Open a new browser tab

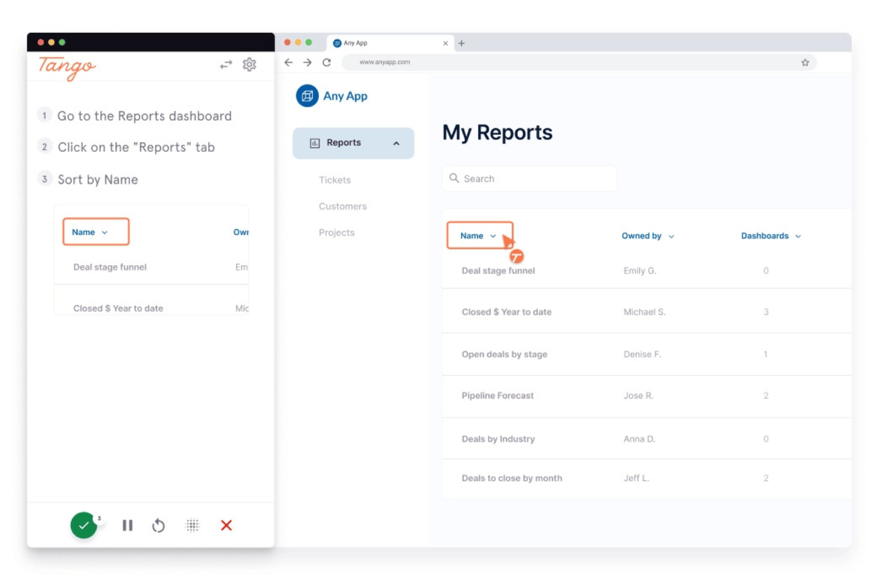coord(461,43)
